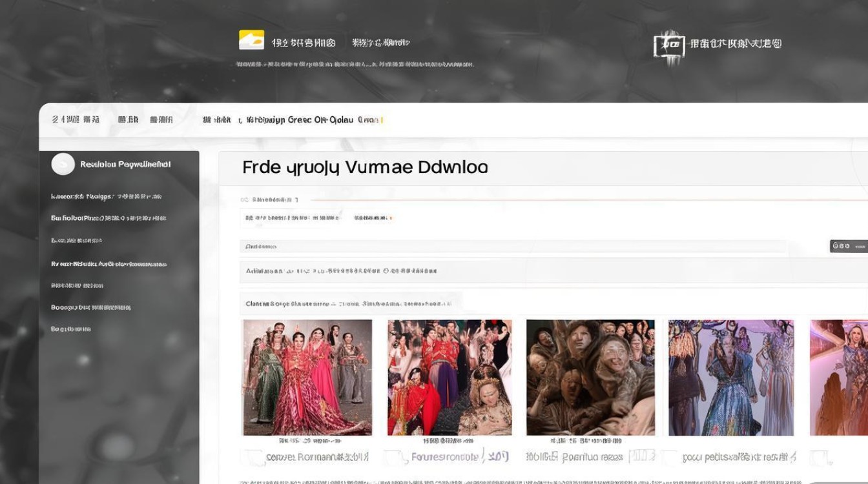Open the fourth thumbnail with blue gowns

(730, 378)
